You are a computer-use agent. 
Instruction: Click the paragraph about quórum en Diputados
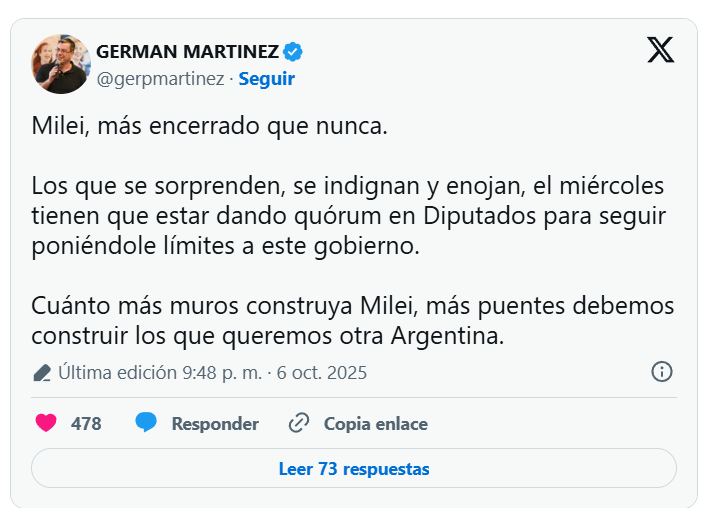pyautogui.click(x=348, y=216)
